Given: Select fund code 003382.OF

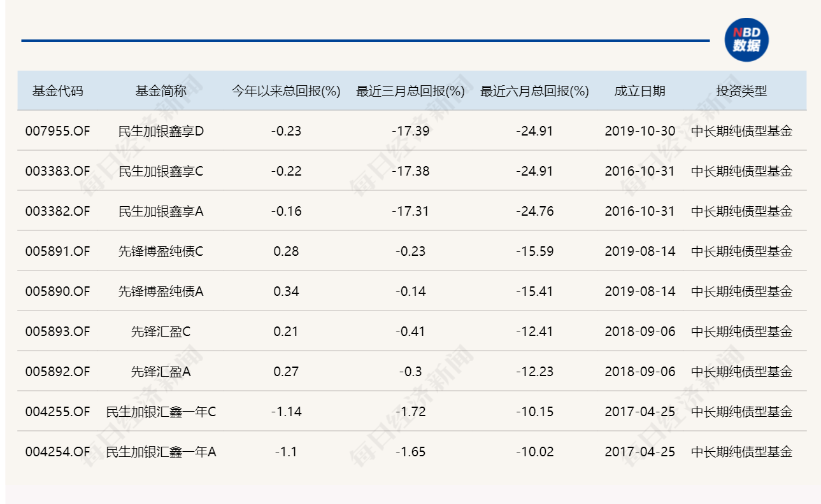Looking at the screenshot, I should (x=58, y=211).
